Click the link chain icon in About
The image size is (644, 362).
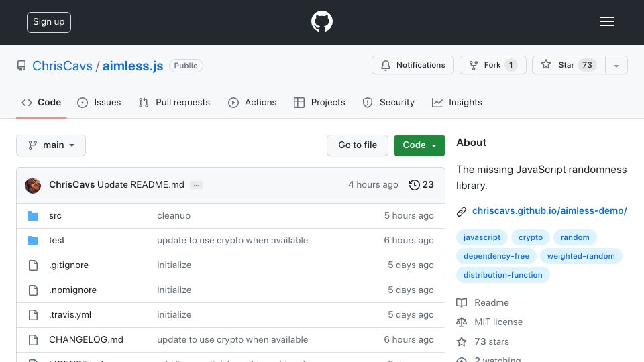(462, 211)
